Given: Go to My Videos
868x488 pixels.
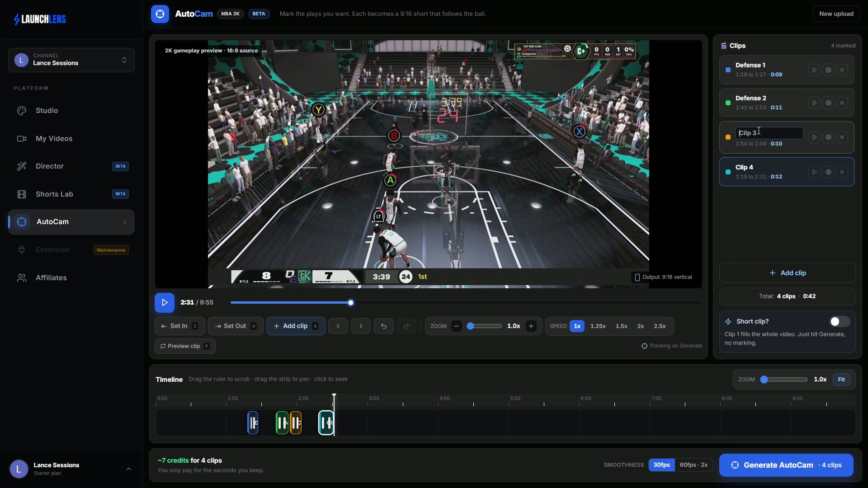Looking at the screenshot, I should click(x=71, y=139).
